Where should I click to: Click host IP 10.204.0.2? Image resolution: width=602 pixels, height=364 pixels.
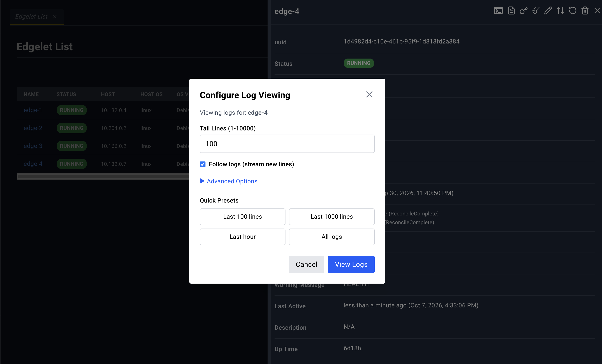[114, 128]
